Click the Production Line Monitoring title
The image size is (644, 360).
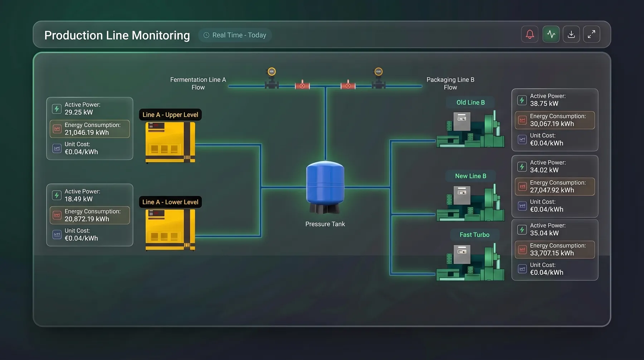[x=117, y=35]
